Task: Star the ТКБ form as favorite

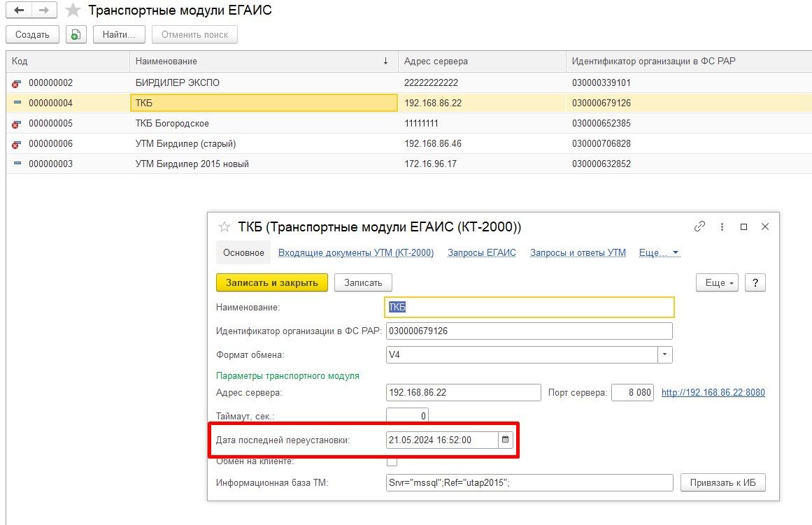Action: coord(225,226)
